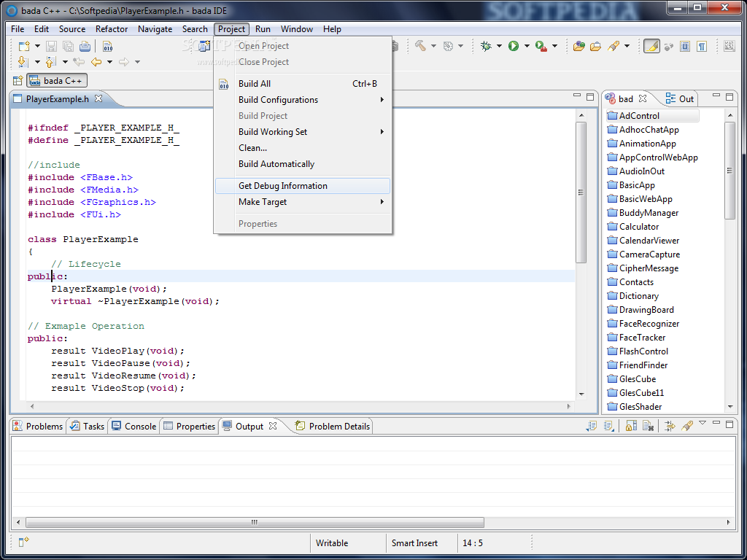The image size is (747, 560).
Task: Expand the Build Configurations submenu
Action: pos(303,99)
